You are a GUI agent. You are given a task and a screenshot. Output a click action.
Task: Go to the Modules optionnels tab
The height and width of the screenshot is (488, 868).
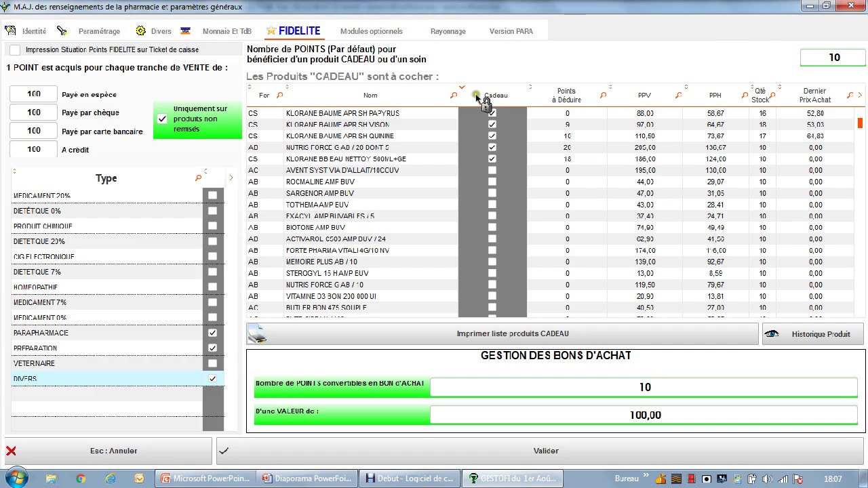click(372, 31)
